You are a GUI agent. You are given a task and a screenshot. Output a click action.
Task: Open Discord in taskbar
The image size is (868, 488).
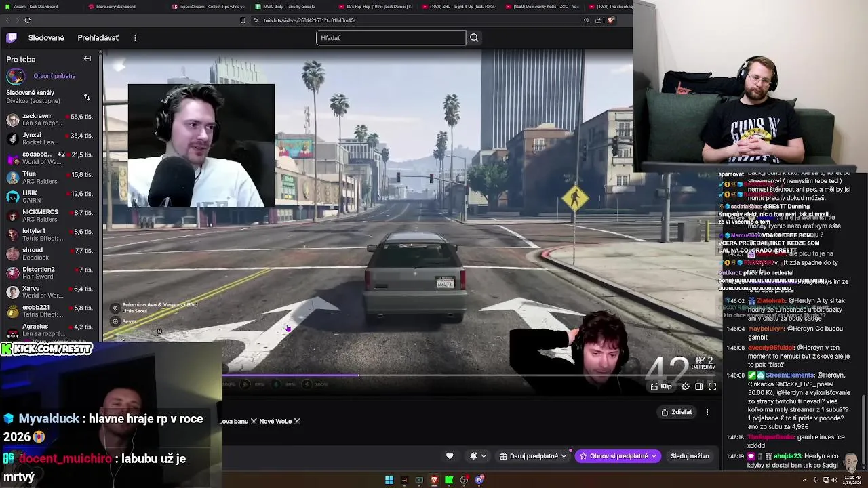[479, 480]
